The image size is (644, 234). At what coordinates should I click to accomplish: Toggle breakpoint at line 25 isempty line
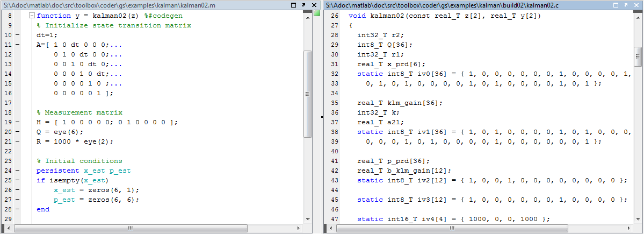click(16, 180)
